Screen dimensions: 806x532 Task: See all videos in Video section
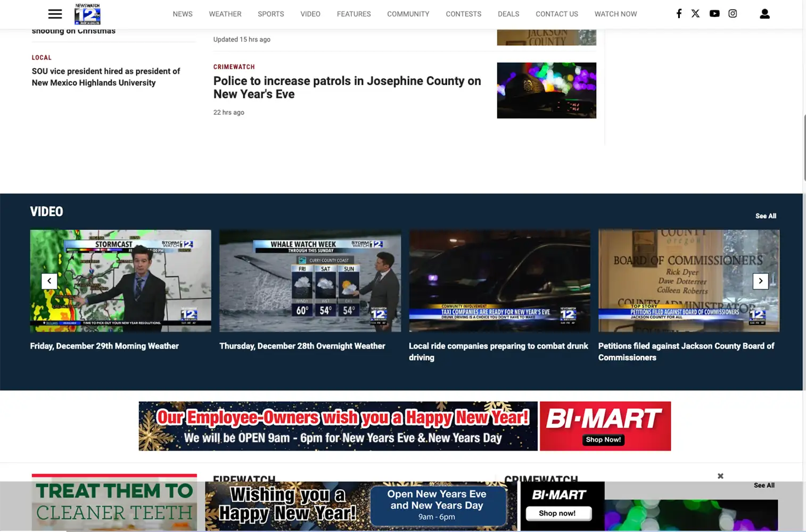(x=766, y=216)
